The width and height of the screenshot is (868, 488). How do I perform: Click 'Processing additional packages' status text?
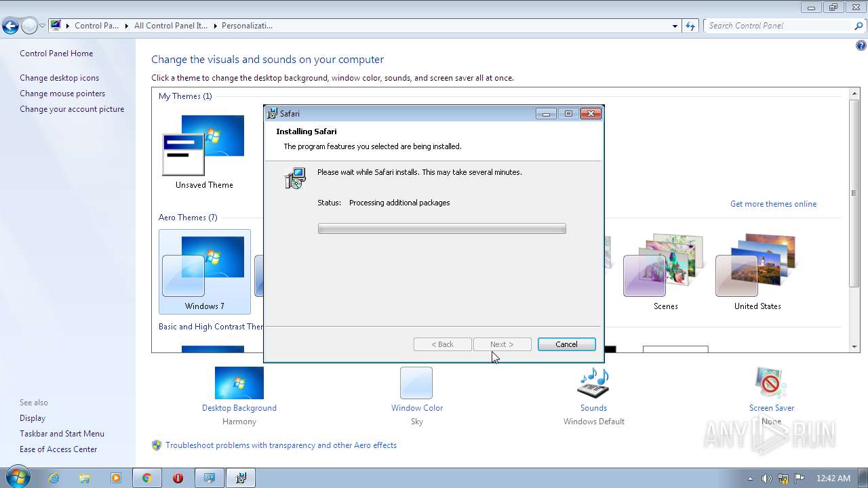399,203
